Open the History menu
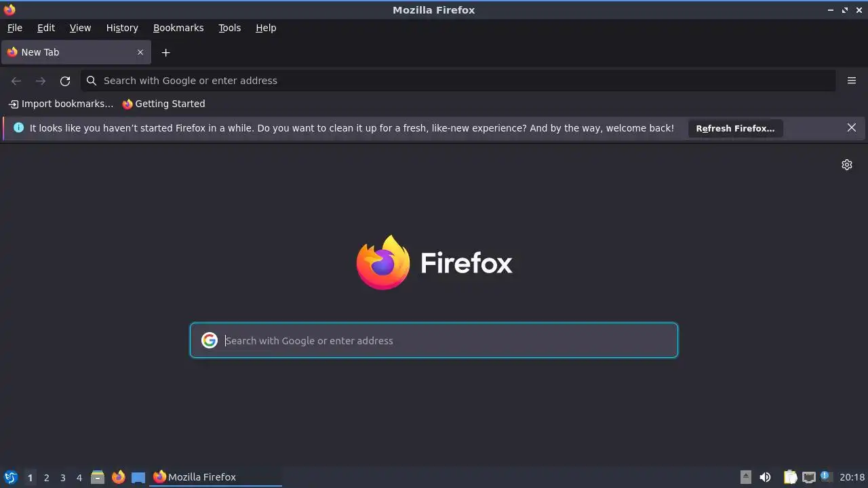The width and height of the screenshot is (868, 488). [122, 28]
